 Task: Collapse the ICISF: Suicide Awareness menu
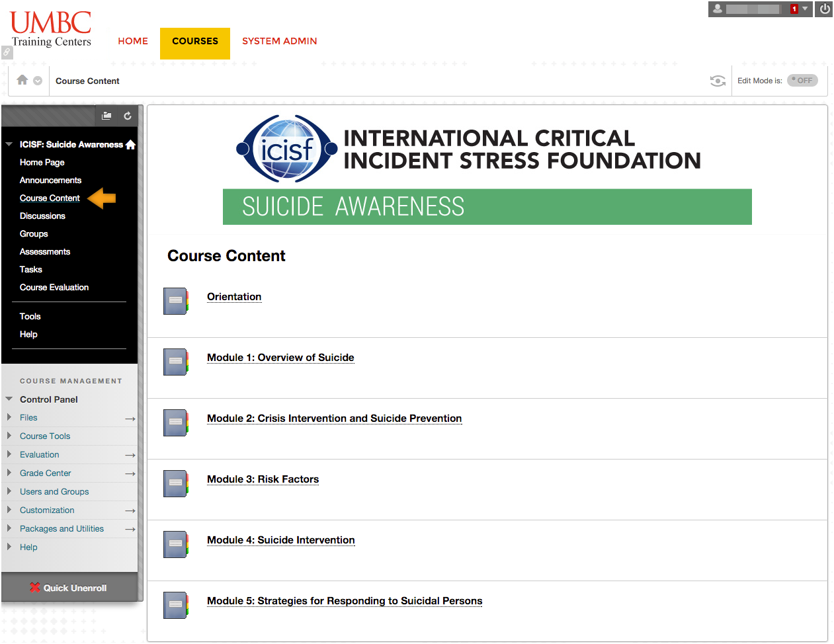pyautogui.click(x=9, y=144)
